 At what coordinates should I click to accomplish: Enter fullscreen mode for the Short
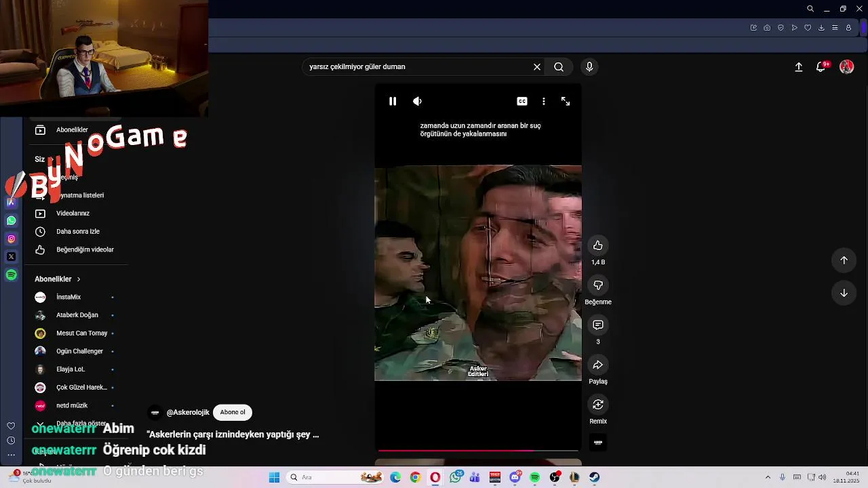tap(566, 101)
